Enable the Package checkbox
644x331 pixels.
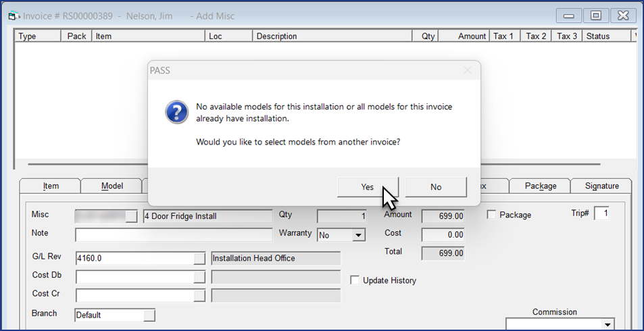tap(492, 215)
